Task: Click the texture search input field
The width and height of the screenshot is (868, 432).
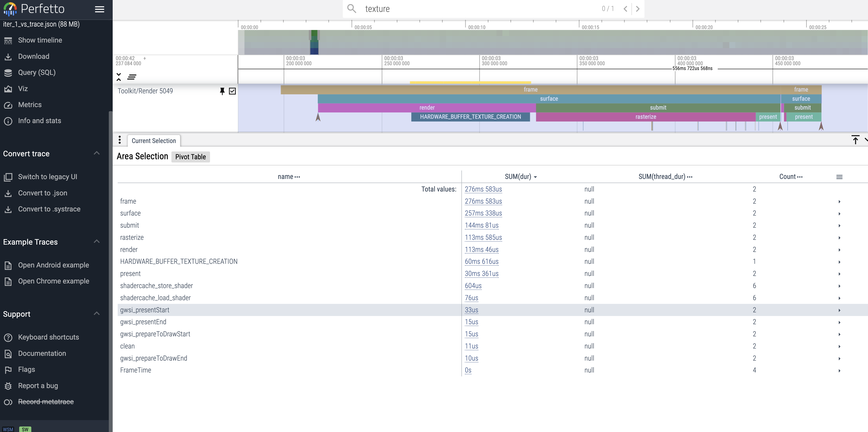Action: [438, 9]
